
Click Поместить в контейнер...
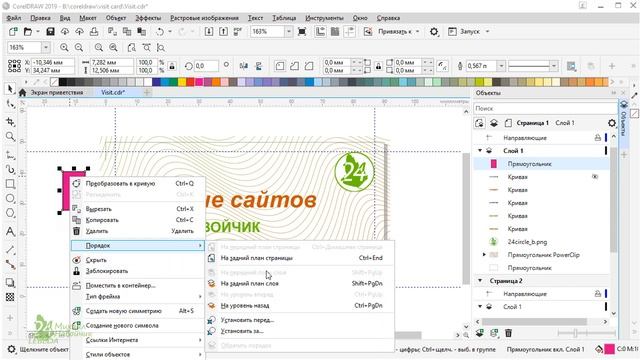pyautogui.click(x=137, y=285)
